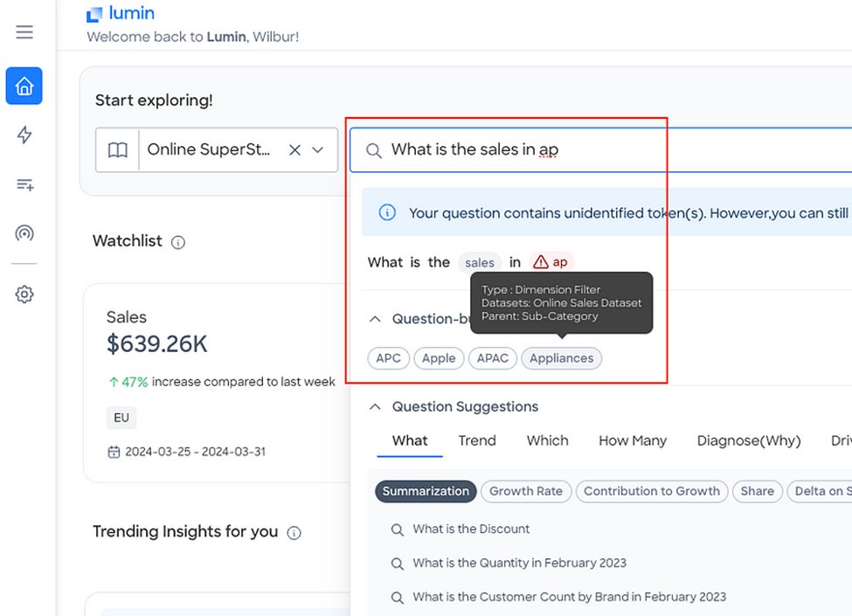Click the book icon beside dataset selector
This screenshot has width=852, height=616.
coord(118,150)
